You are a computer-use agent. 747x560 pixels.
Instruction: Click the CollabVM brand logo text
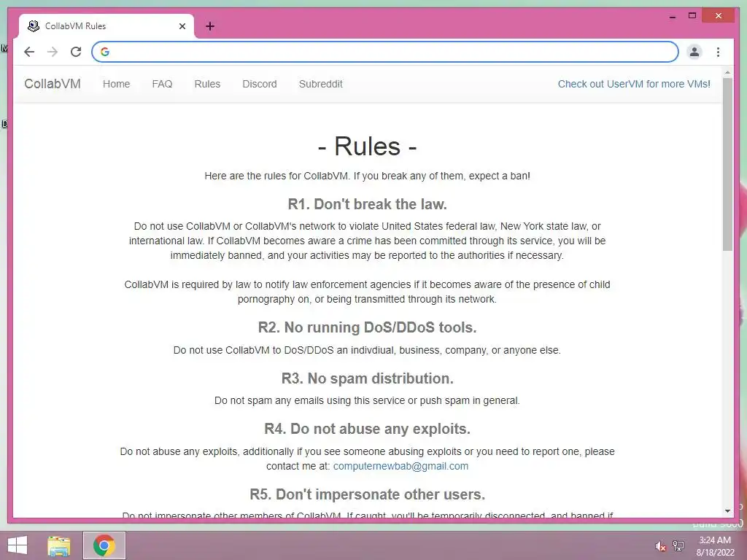[53, 84]
